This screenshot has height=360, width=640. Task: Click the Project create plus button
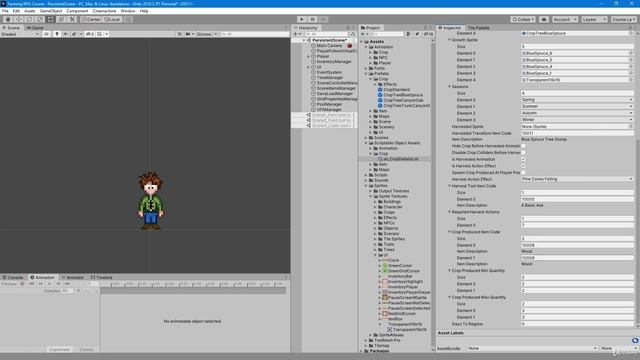(x=363, y=34)
